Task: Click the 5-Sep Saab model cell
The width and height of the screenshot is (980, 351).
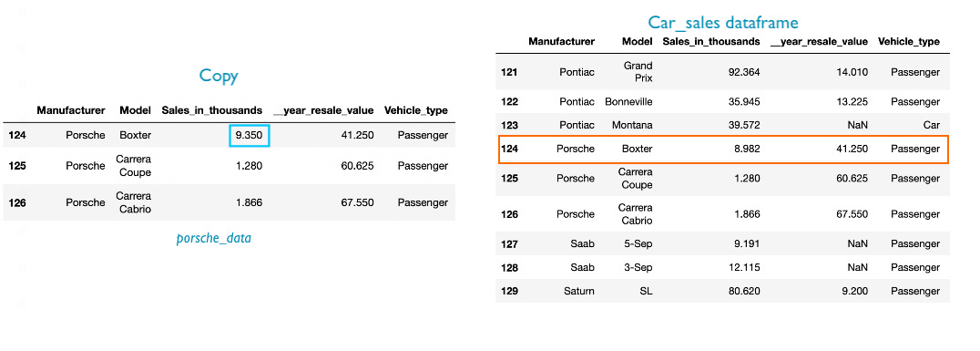Action: coord(638,243)
